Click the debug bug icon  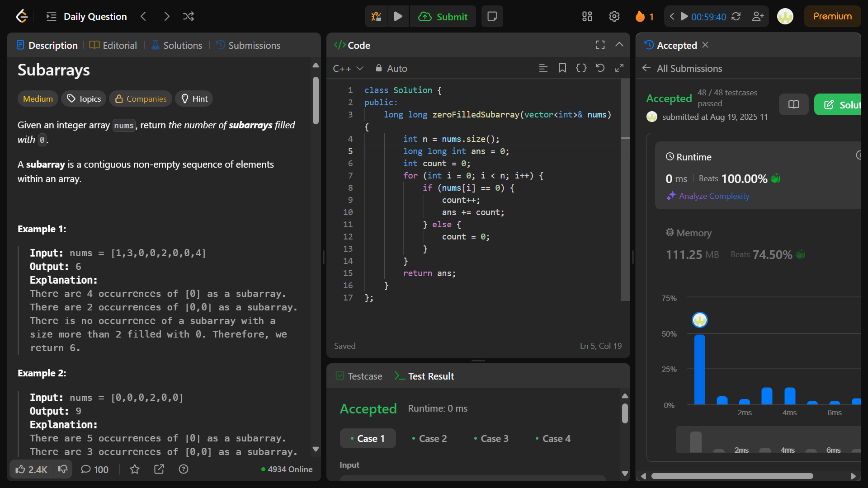coord(376,17)
